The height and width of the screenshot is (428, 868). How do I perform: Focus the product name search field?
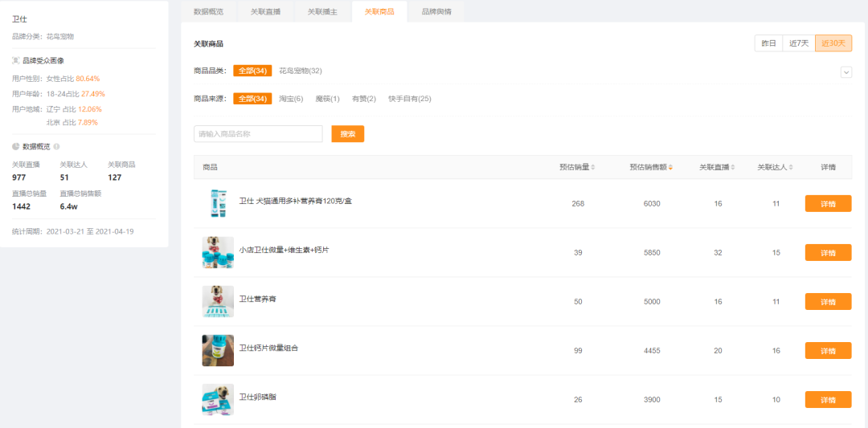[258, 134]
